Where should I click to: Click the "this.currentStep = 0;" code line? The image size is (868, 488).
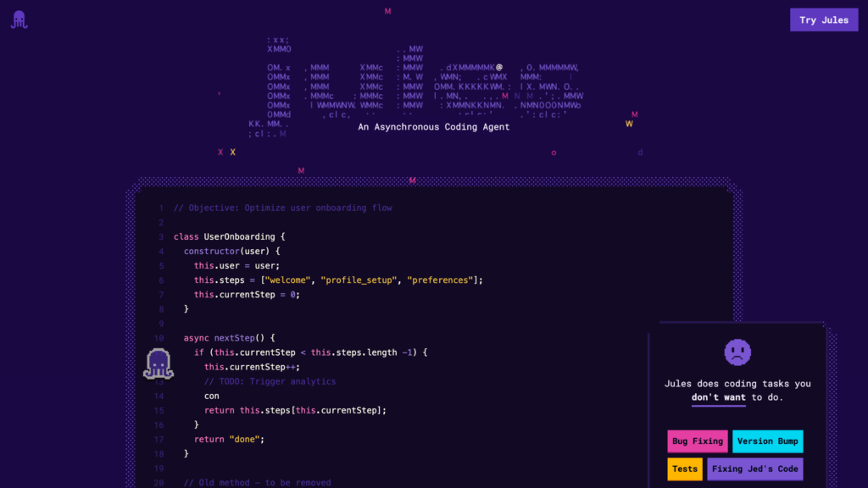point(247,294)
